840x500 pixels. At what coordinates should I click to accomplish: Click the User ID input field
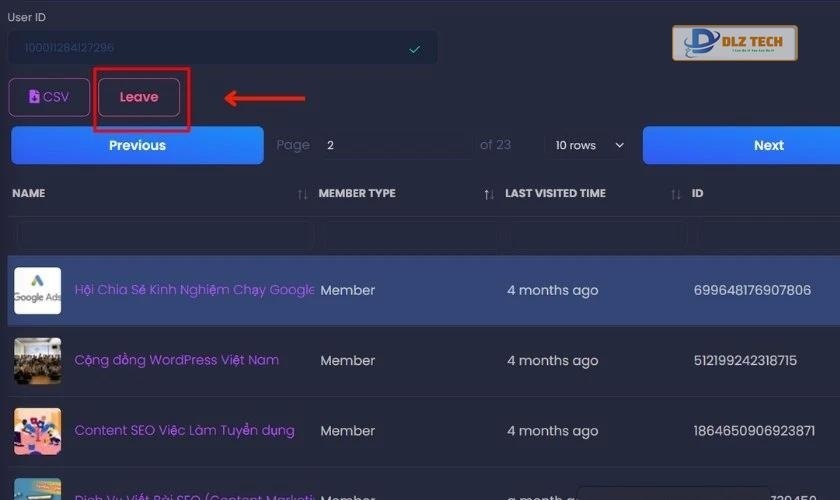tap(222, 48)
